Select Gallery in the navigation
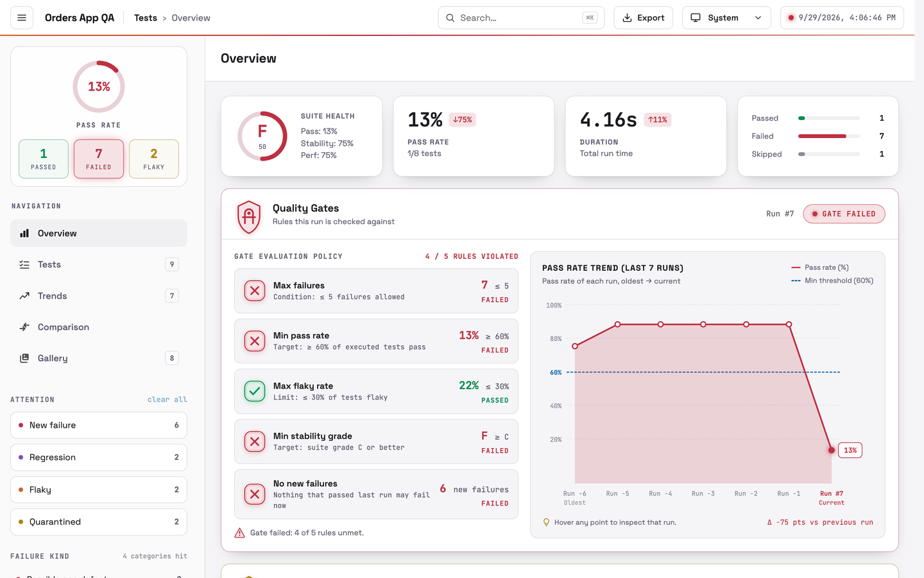Image resolution: width=924 pixels, height=578 pixels. pos(99,358)
